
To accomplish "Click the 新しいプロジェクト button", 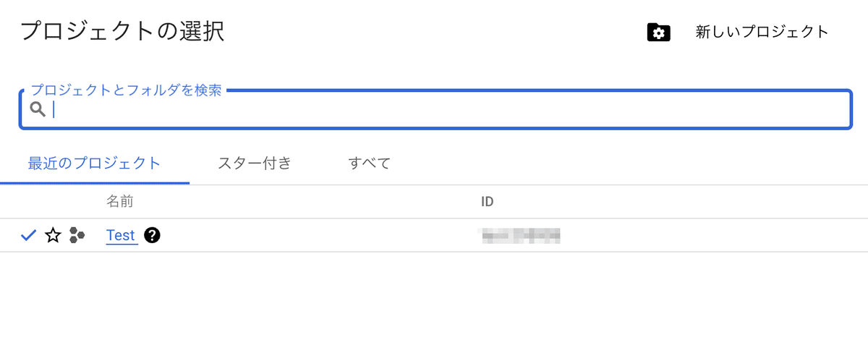I will [762, 32].
